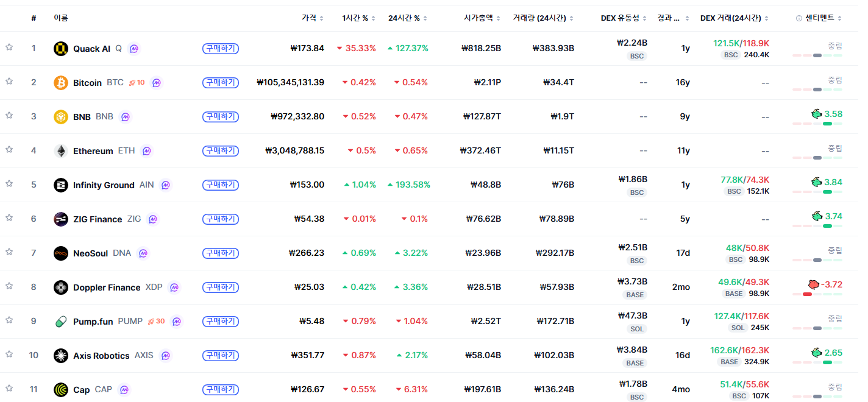Open the Bitcoin coin logo

tap(60, 83)
